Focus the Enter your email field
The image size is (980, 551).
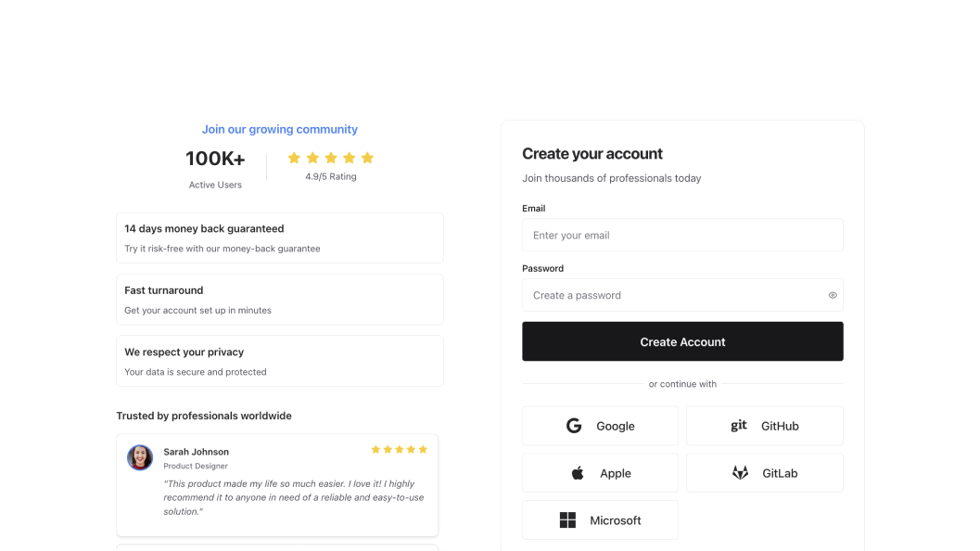click(682, 235)
